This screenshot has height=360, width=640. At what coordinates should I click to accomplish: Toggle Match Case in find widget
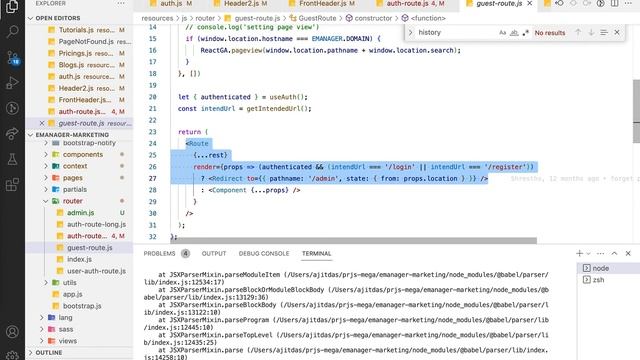click(502, 33)
